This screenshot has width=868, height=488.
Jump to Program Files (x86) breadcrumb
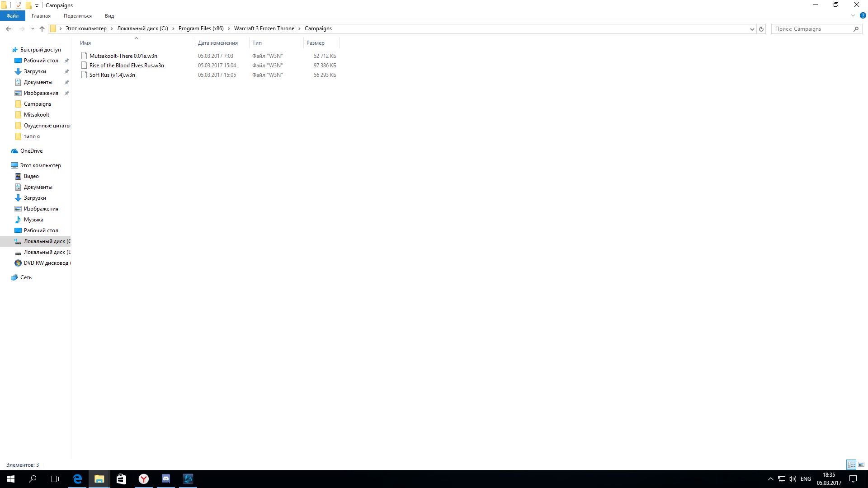[x=201, y=28]
